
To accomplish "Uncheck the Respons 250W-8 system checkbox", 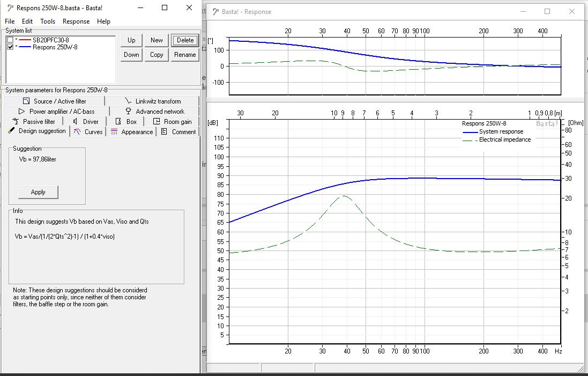I will click(10, 47).
